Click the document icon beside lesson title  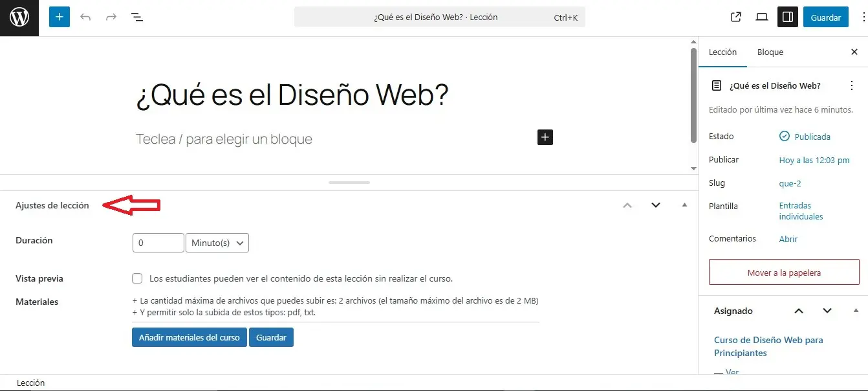tap(717, 85)
